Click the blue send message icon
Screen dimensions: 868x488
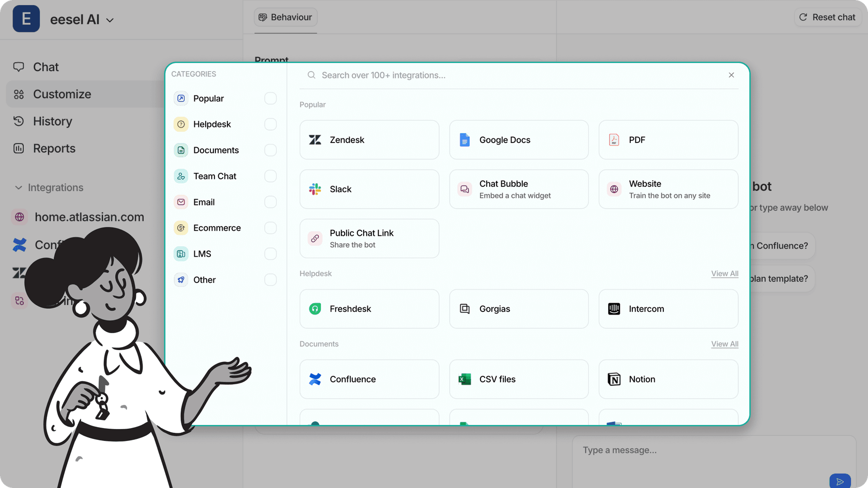coord(840,481)
